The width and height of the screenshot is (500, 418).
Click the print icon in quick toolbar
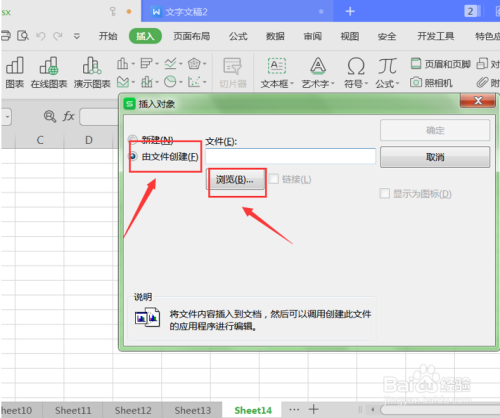pyautogui.click(x=6, y=36)
